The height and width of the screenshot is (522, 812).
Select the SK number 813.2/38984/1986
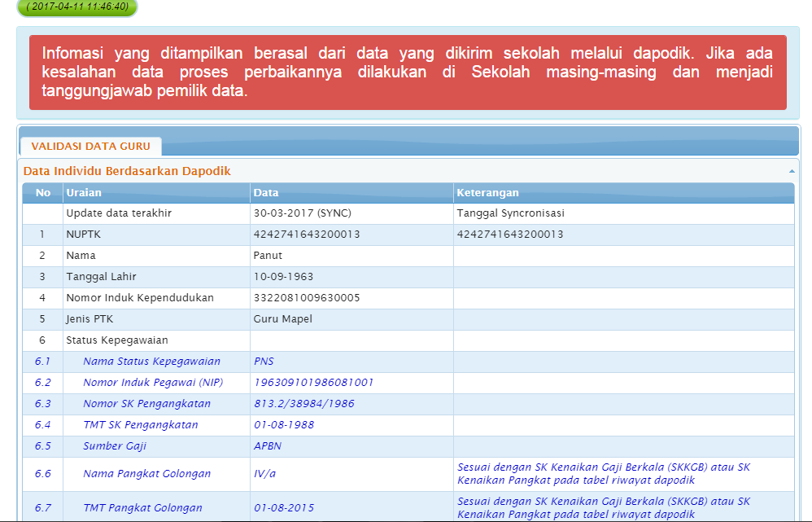coord(304,404)
